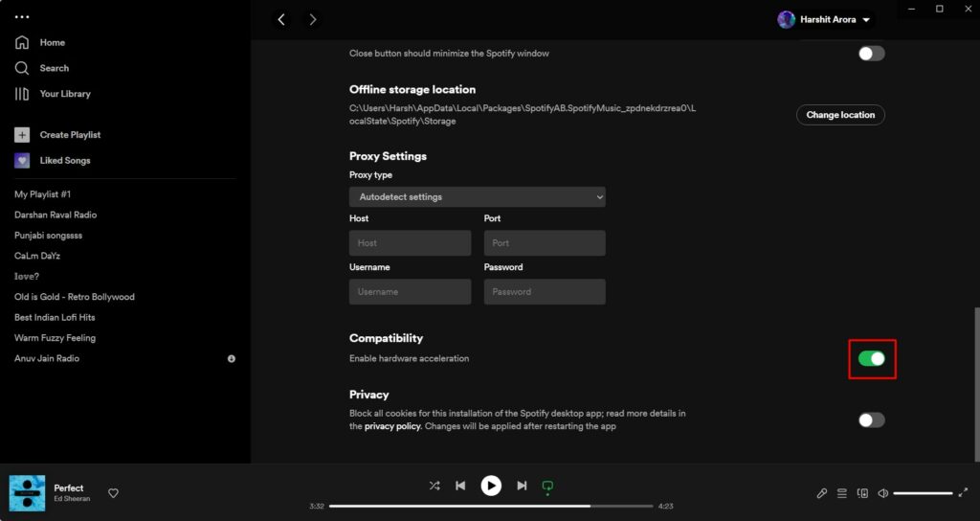Like the song Perfect with heart icon
The image size is (980, 521).
point(113,493)
